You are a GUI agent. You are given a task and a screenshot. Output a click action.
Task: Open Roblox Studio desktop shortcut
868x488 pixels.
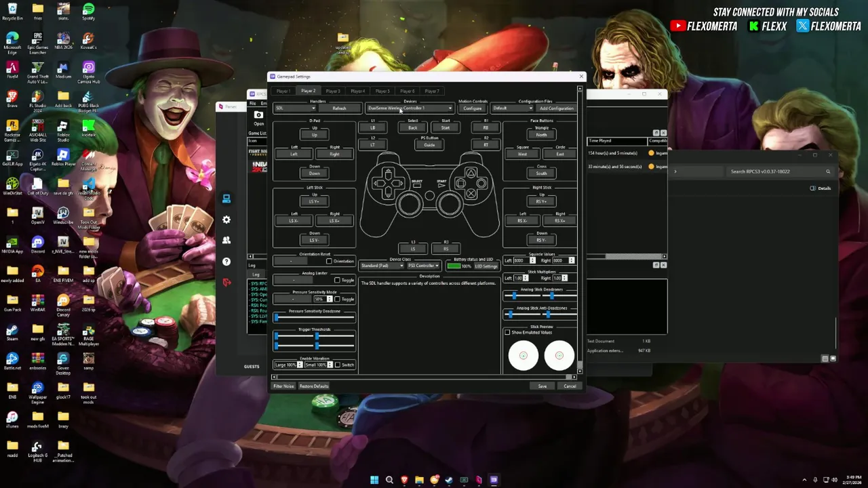click(x=63, y=130)
